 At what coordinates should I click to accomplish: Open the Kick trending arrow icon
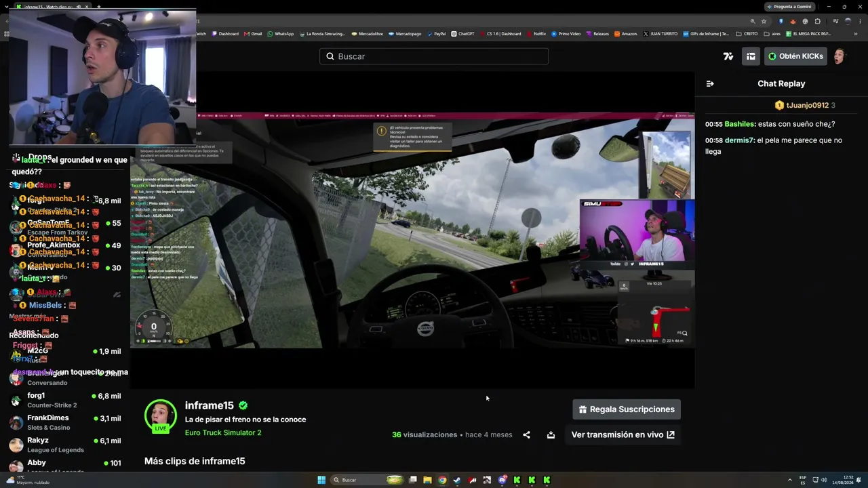tap(728, 56)
